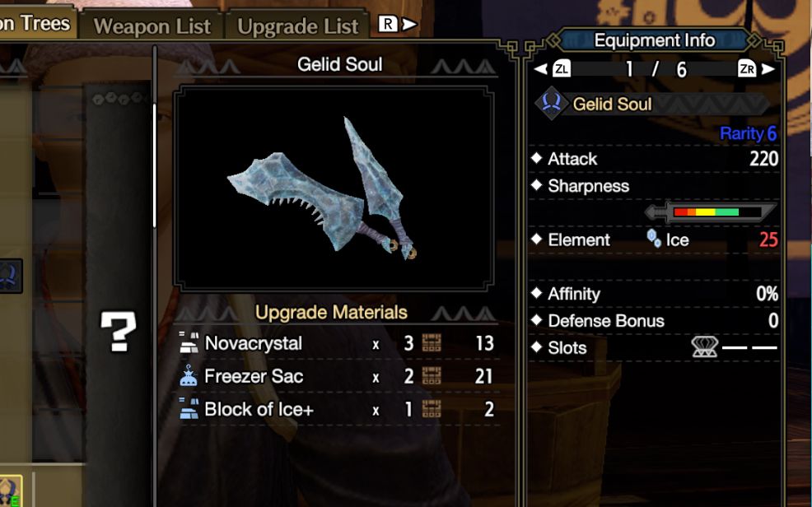Click the item box icon next to Freezer Sac count
Image resolution: width=812 pixels, height=507 pixels.
pyautogui.click(x=432, y=375)
